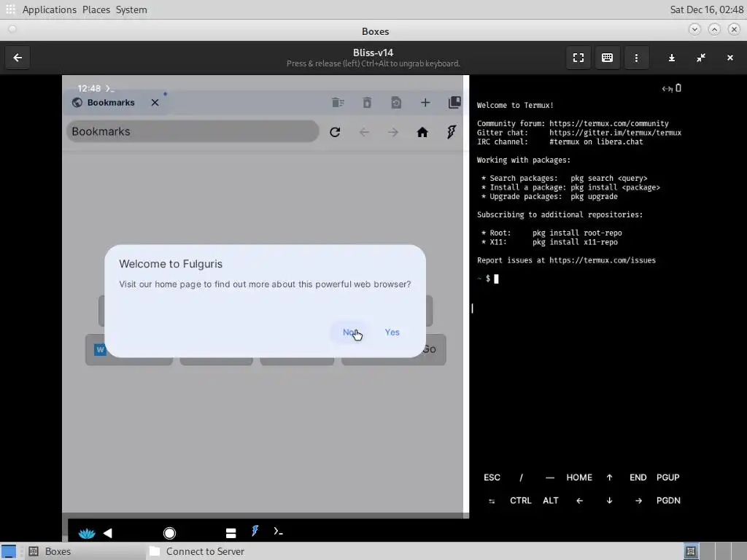Open the Applications menu

click(x=49, y=9)
